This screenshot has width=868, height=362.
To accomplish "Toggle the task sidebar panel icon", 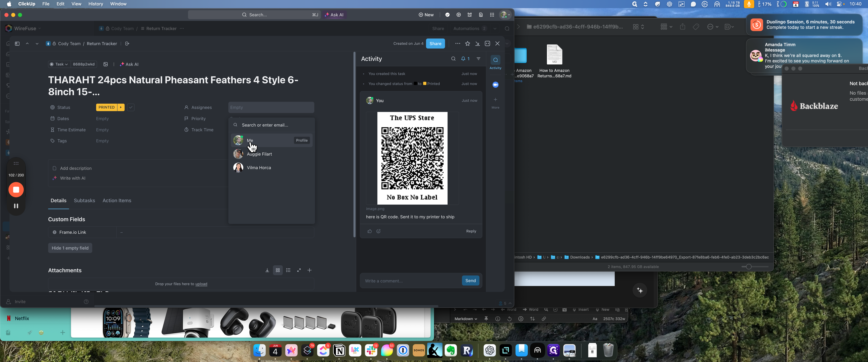I will pyautogui.click(x=17, y=43).
